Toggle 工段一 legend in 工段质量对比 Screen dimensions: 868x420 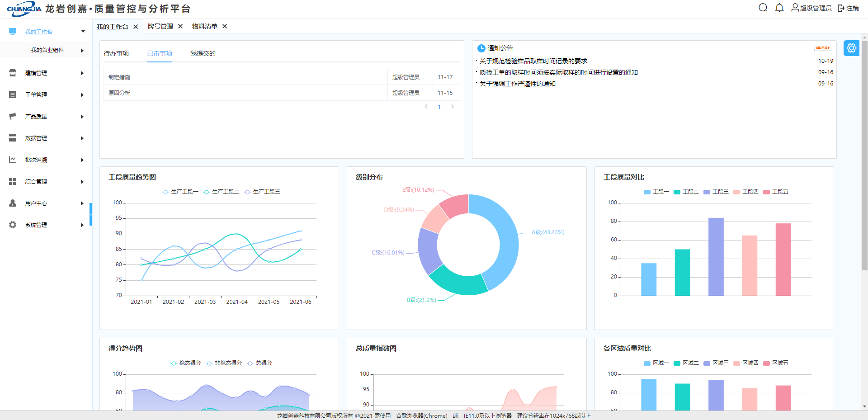click(x=656, y=192)
